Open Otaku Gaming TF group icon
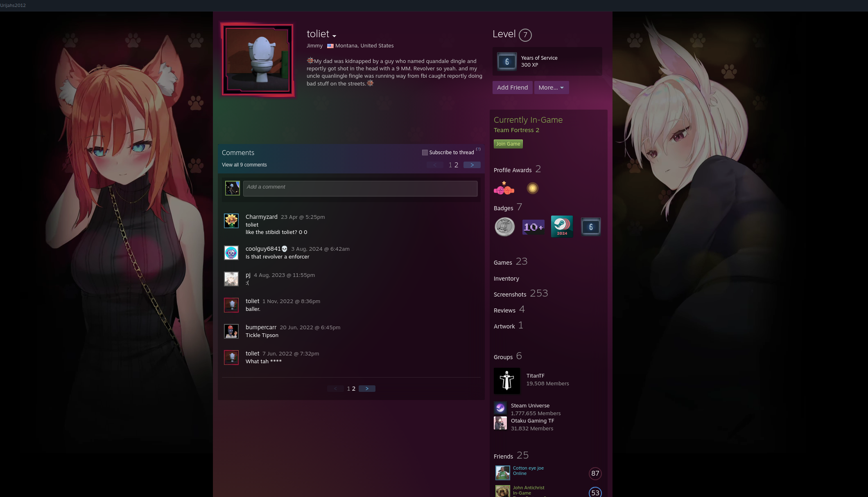The width and height of the screenshot is (868, 497). pyautogui.click(x=500, y=423)
